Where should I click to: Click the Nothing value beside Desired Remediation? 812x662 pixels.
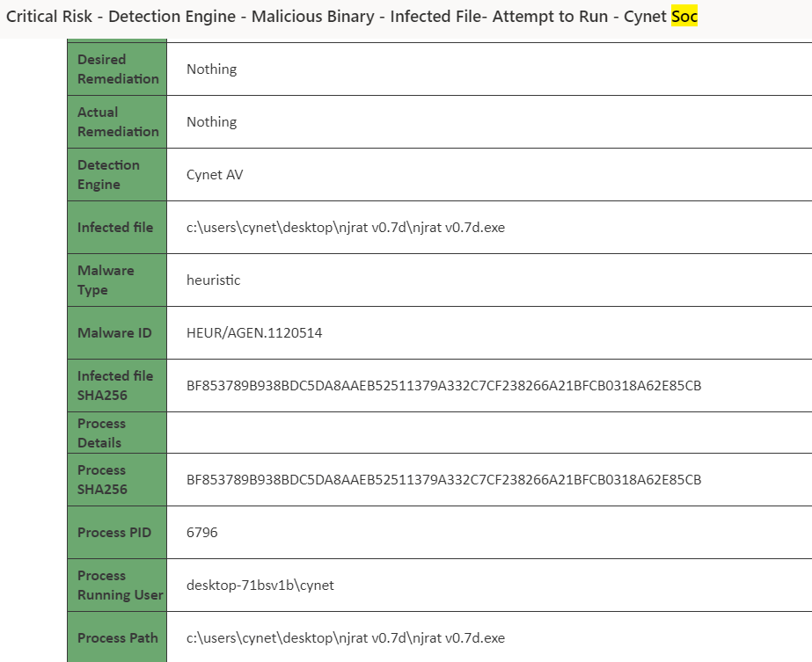click(x=211, y=69)
